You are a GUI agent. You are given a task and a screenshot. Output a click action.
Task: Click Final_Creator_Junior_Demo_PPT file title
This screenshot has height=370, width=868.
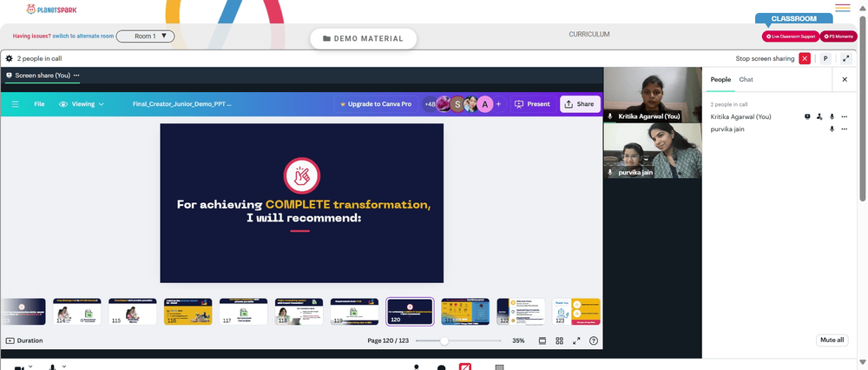tap(182, 104)
